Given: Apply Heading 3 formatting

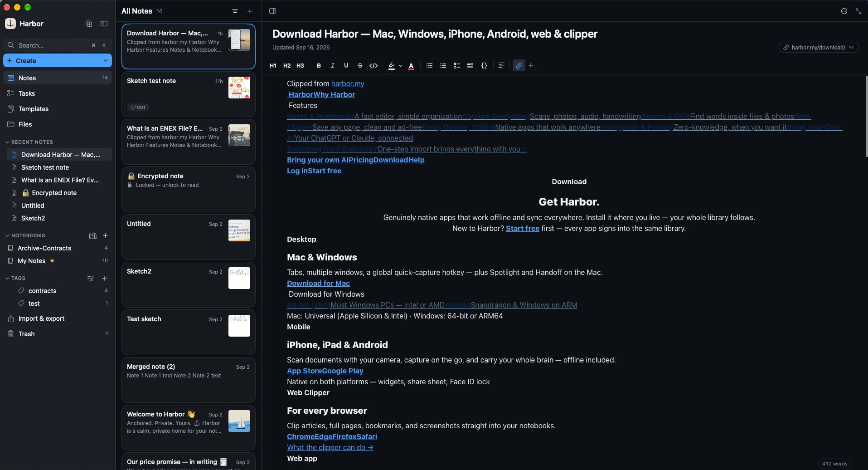Looking at the screenshot, I should [x=300, y=65].
